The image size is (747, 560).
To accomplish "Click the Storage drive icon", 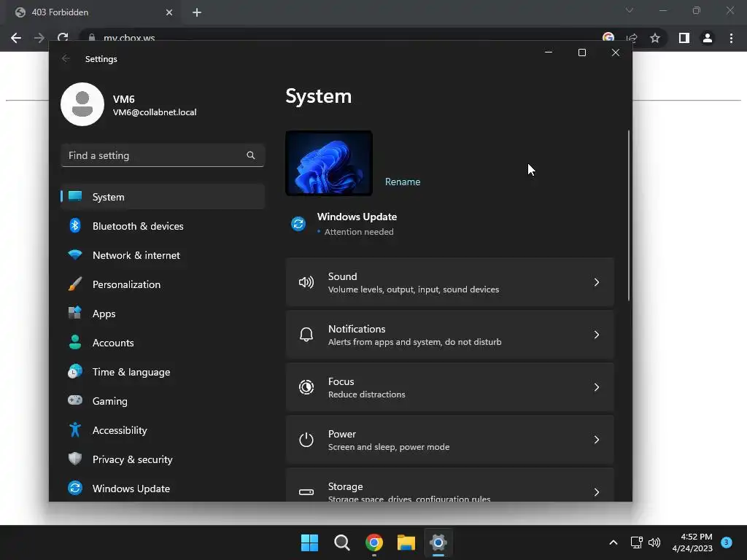I will click(x=306, y=492).
